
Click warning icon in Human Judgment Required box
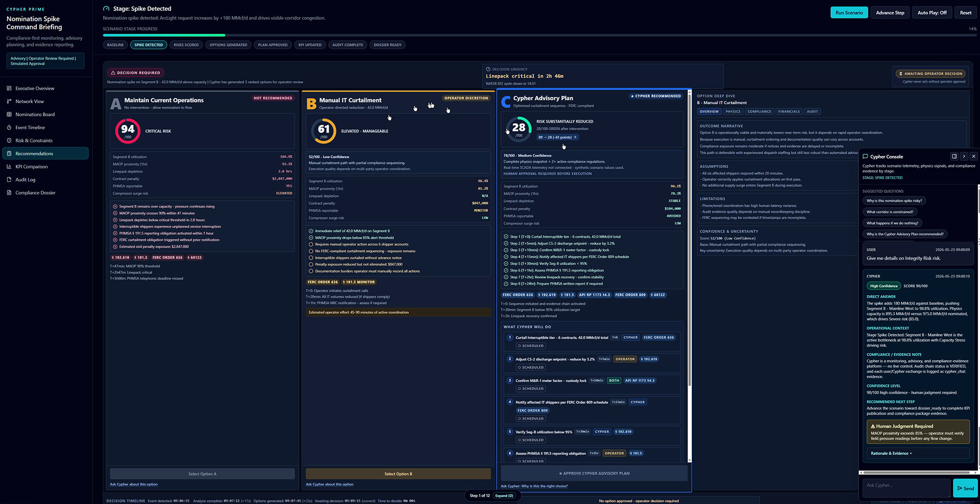pyautogui.click(x=873, y=426)
